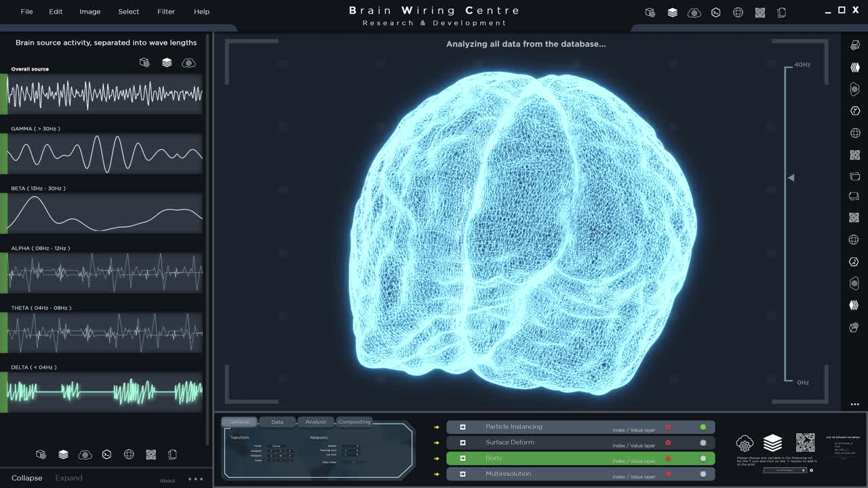Switch to the Compositing tab
Screen dimensions: 868x488
[355, 421]
